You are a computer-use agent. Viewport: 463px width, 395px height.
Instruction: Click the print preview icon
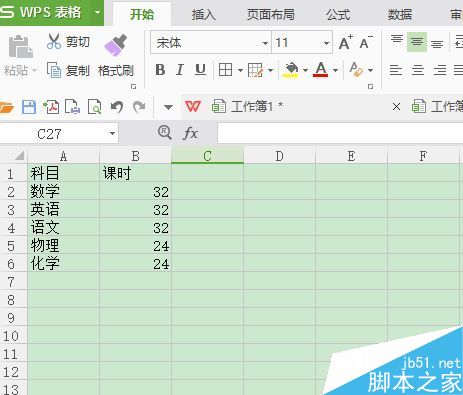point(95,107)
